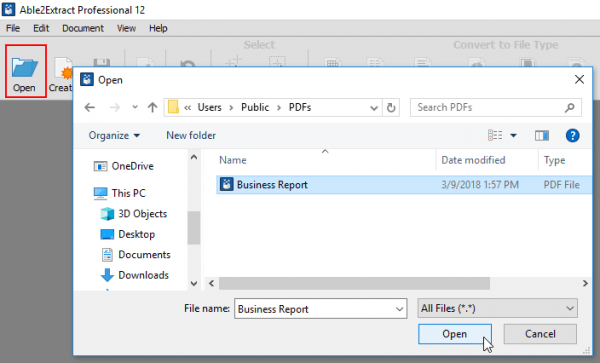This screenshot has width=600, height=363.
Task: Open the View menu
Action: [x=126, y=28]
